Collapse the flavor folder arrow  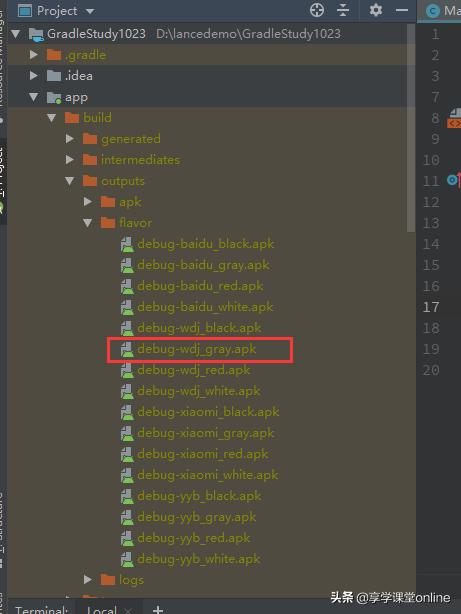coord(88,223)
